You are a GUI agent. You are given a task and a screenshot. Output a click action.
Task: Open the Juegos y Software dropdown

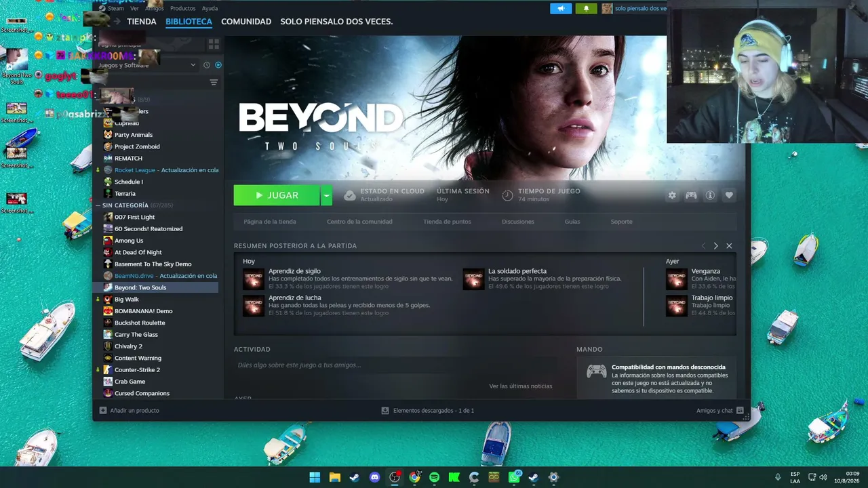coord(146,65)
